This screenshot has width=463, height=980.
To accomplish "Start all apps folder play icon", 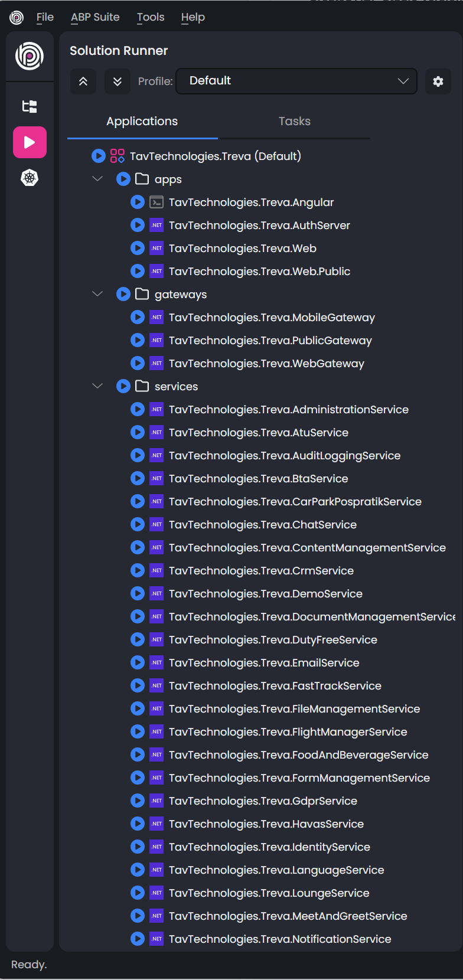I will [123, 179].
